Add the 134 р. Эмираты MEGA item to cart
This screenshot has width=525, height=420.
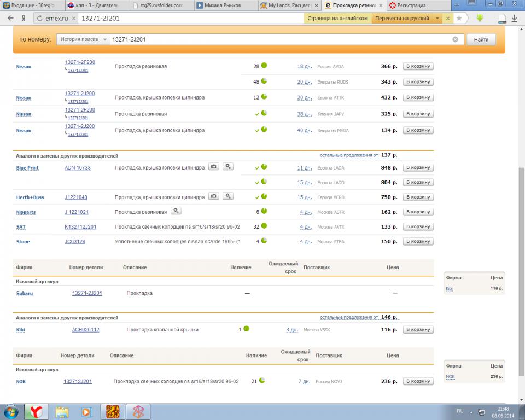(418, 130)
